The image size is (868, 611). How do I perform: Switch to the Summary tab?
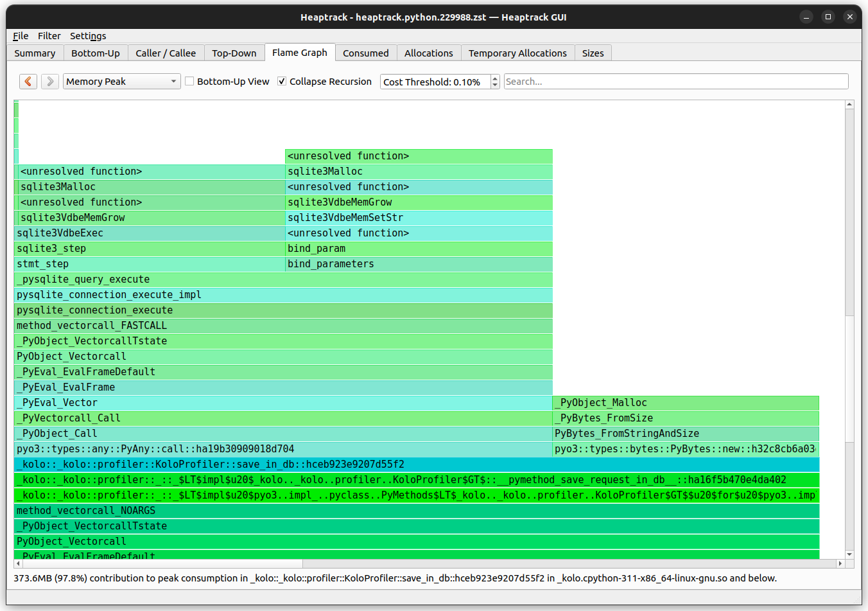tap(35, 53)
